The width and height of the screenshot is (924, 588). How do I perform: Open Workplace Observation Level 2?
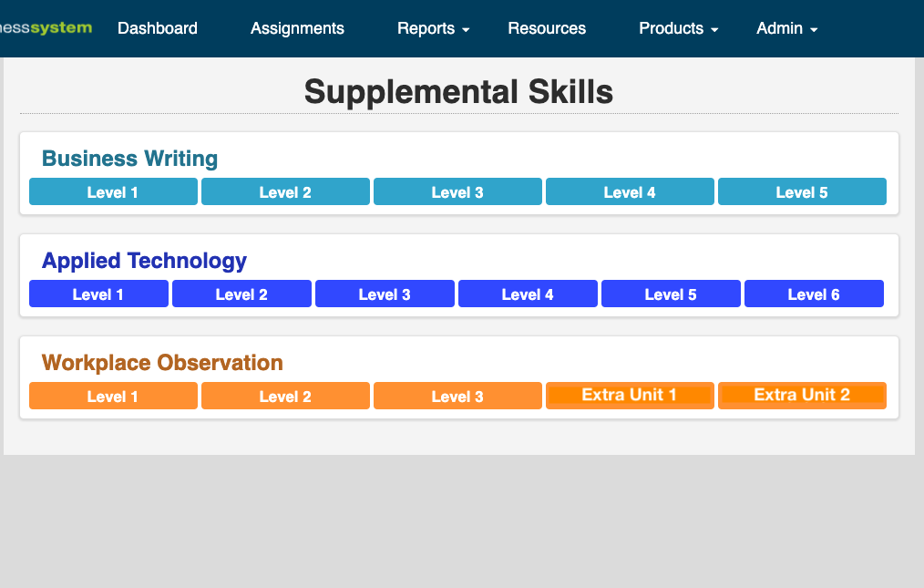285,396
